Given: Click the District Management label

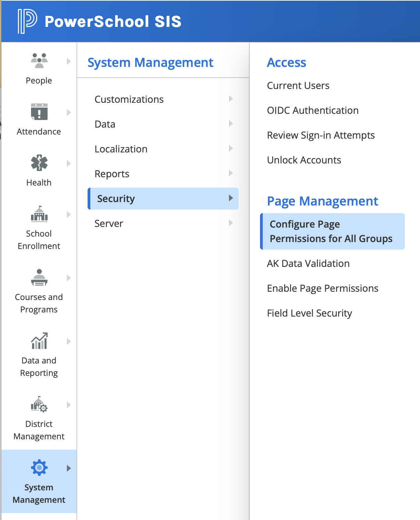Looking at the screenshot, I should click(x=39, y=430).
